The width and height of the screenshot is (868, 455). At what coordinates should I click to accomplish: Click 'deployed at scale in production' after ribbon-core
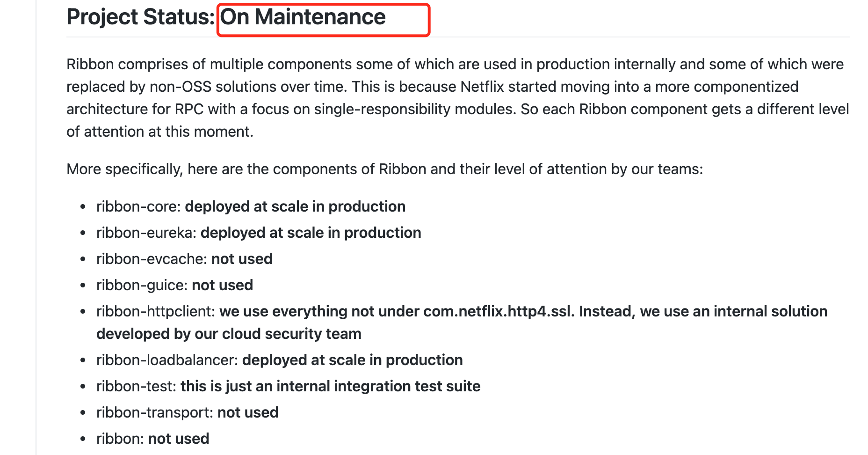pos(295,206)
